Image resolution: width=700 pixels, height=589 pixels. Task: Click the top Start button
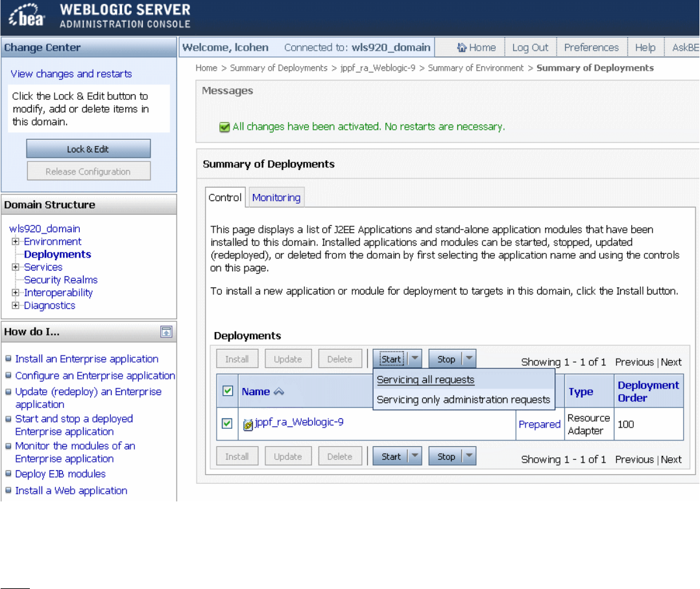pyautogui.click(x=391, y=359)
